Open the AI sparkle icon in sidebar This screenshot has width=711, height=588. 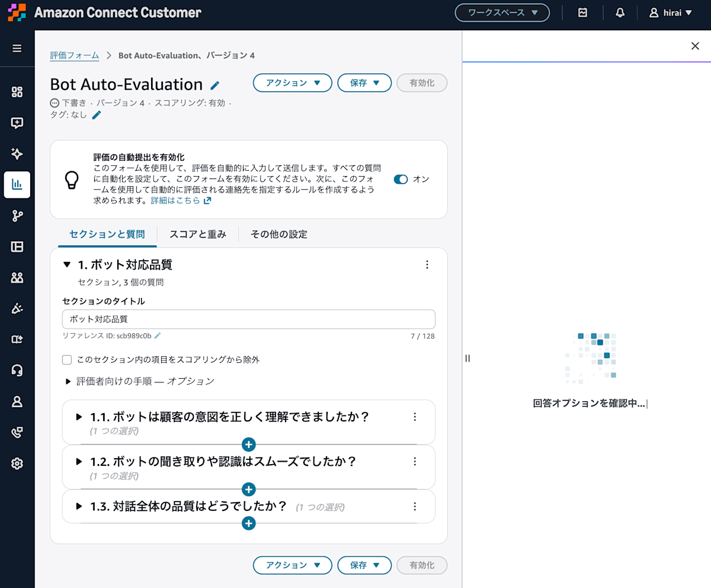coord(17,154)
